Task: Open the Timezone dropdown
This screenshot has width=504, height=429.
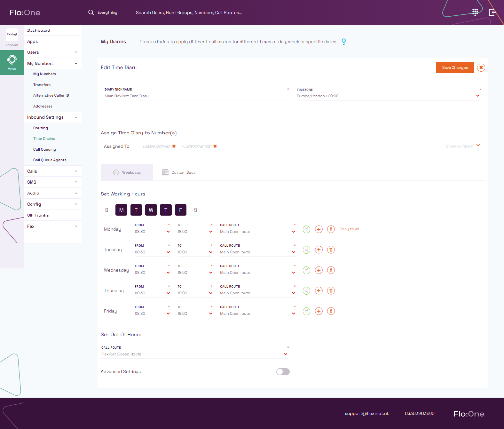Action: coord(478,96)
